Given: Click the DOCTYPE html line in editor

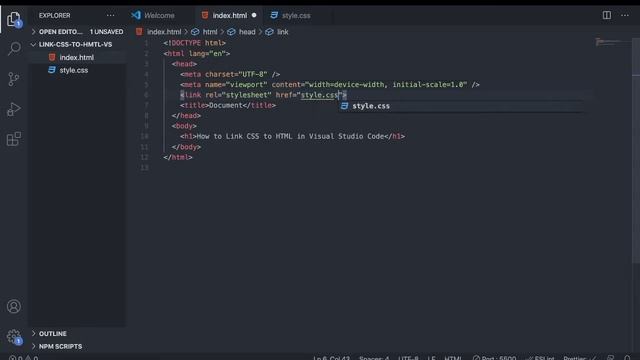Looking at the screenshot, I should click(195, 43).
